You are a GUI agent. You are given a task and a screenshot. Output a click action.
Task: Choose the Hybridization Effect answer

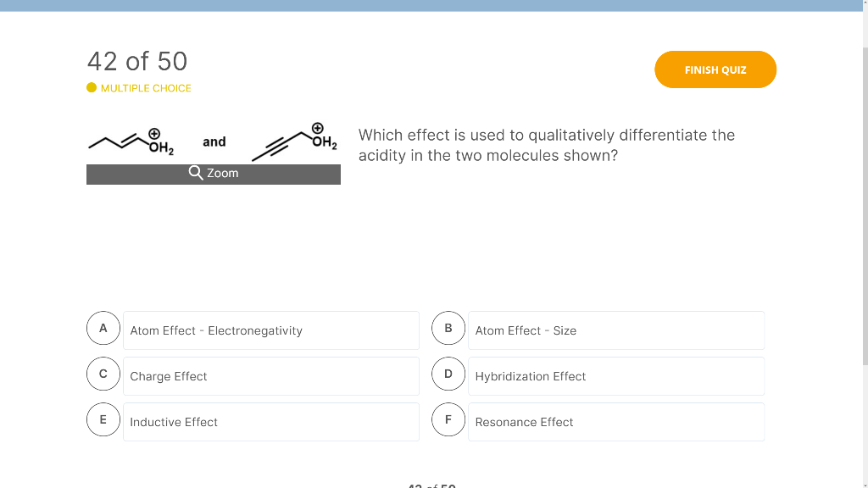[x=616, y=376]
